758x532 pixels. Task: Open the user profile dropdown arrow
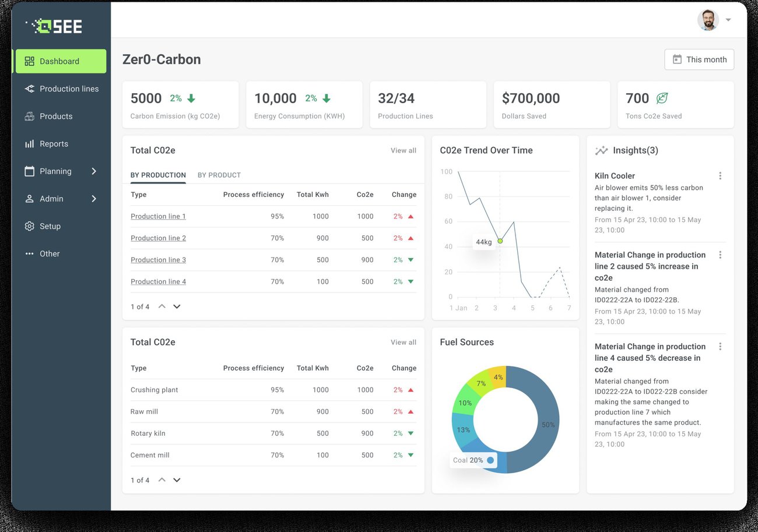click(728, 20)
